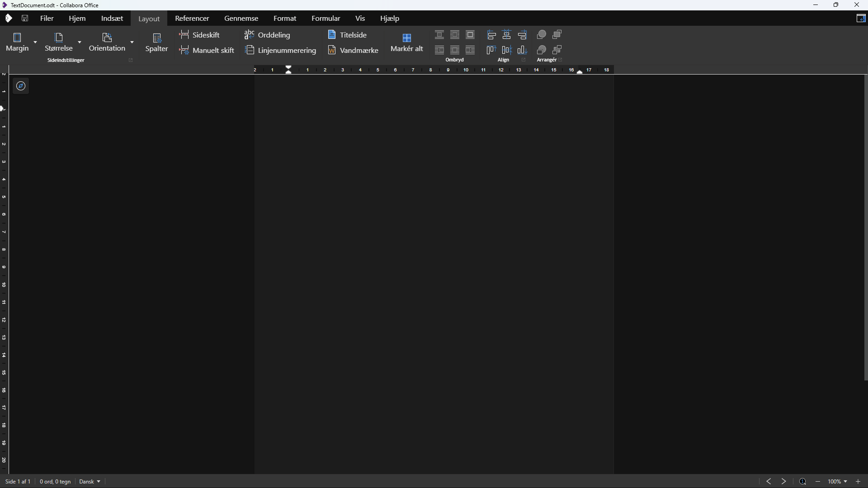Toggle the sidebar panel top right
This screenshot has height=488, width=868.
862,19
